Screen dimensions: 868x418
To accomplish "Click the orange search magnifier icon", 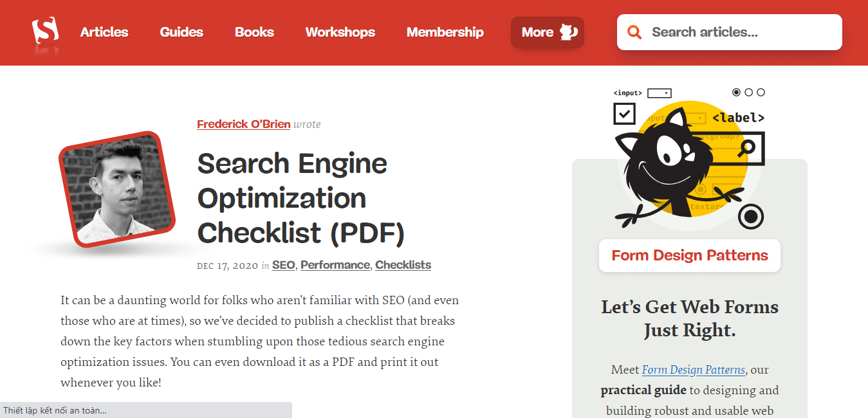I will (634, 32).
